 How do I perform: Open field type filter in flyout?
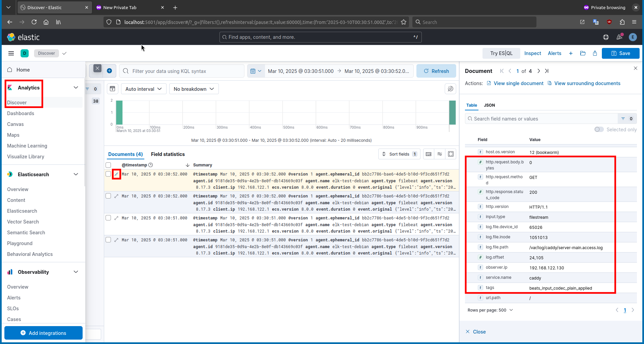627,118
